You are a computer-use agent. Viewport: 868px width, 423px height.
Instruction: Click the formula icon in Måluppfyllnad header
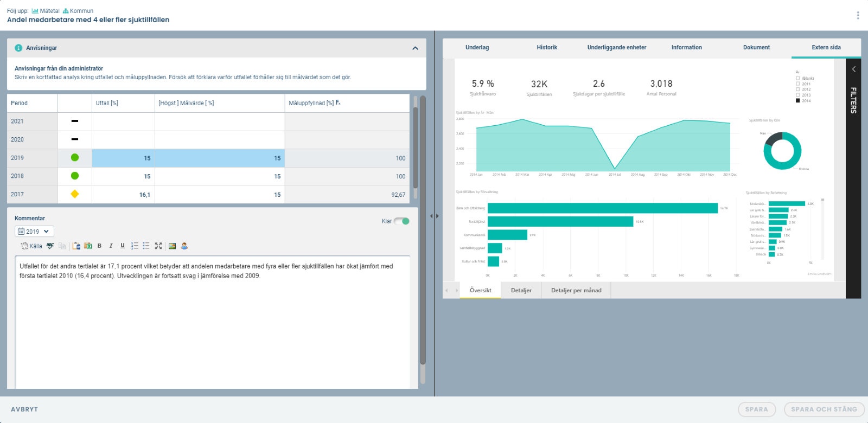point(338,102)
